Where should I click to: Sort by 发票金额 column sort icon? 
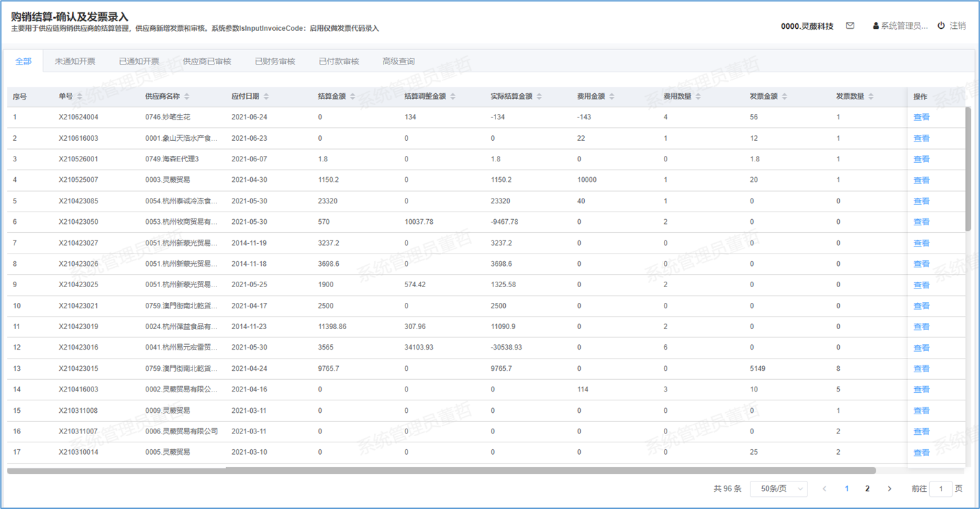coord(785,97)
